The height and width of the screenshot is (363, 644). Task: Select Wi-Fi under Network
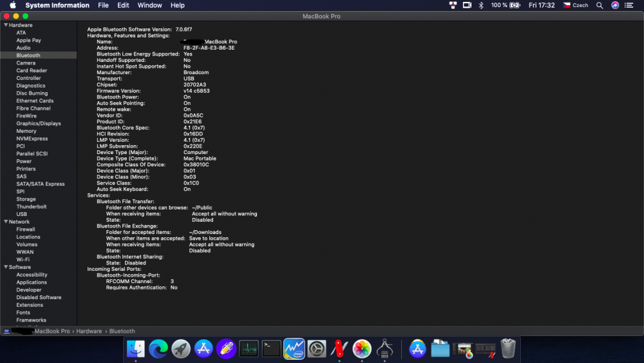coord(23,260)
